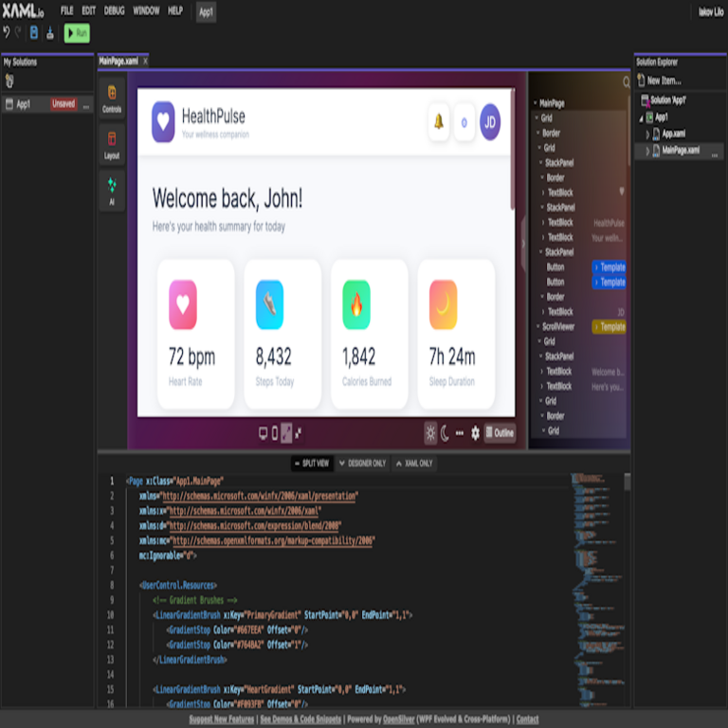Click the blue Save icon in toolbar
Image resolution: width=728 pixels, height=728 pixels.
tap(34, 32)
